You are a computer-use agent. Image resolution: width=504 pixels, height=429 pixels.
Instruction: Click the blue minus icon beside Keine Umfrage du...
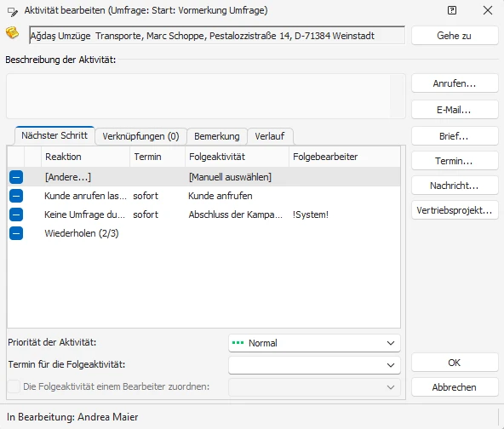pyautogui.click(x=16, y=214)
